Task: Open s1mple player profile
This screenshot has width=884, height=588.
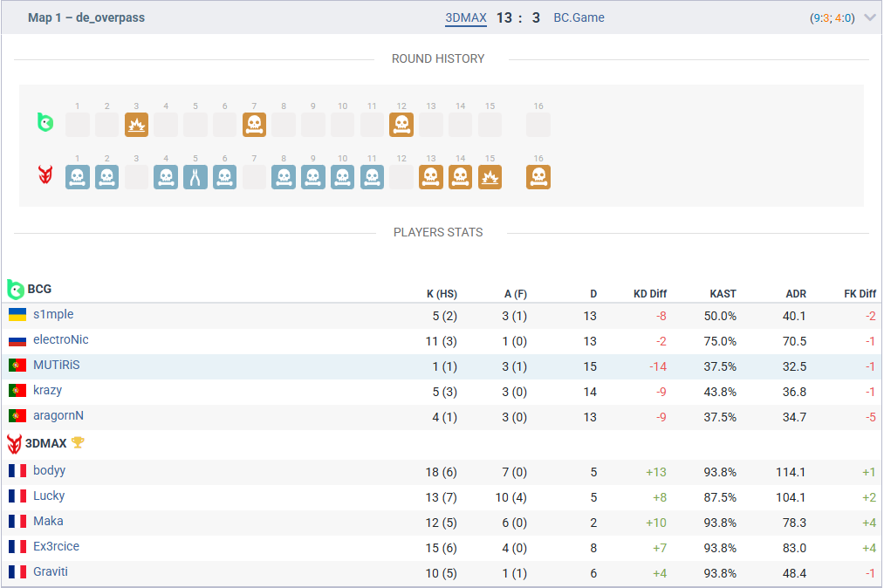Action: click(x=53, y=314)
